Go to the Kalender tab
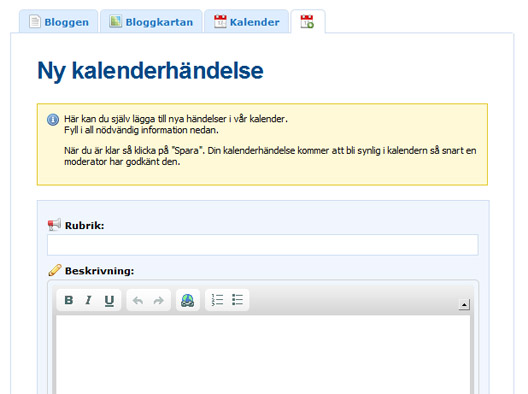The width and height of the screenshot is (528, 394). [246, 22]
